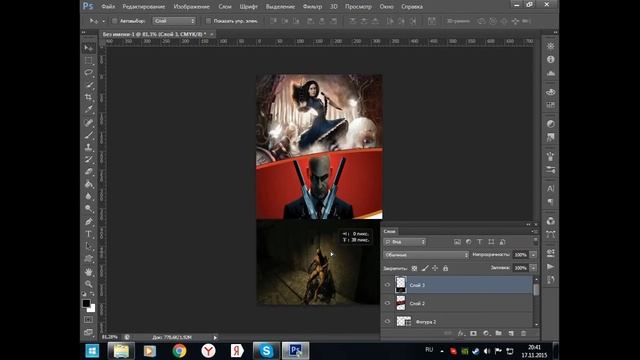640x360 pixels.
Task: Toggle lock all padlock icon
Action: (445, 268)
